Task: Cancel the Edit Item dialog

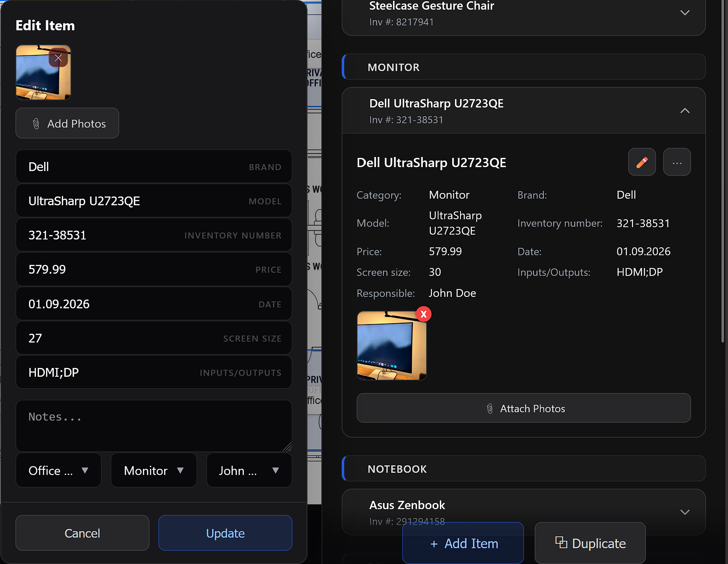Action: [x=82, y=533]
